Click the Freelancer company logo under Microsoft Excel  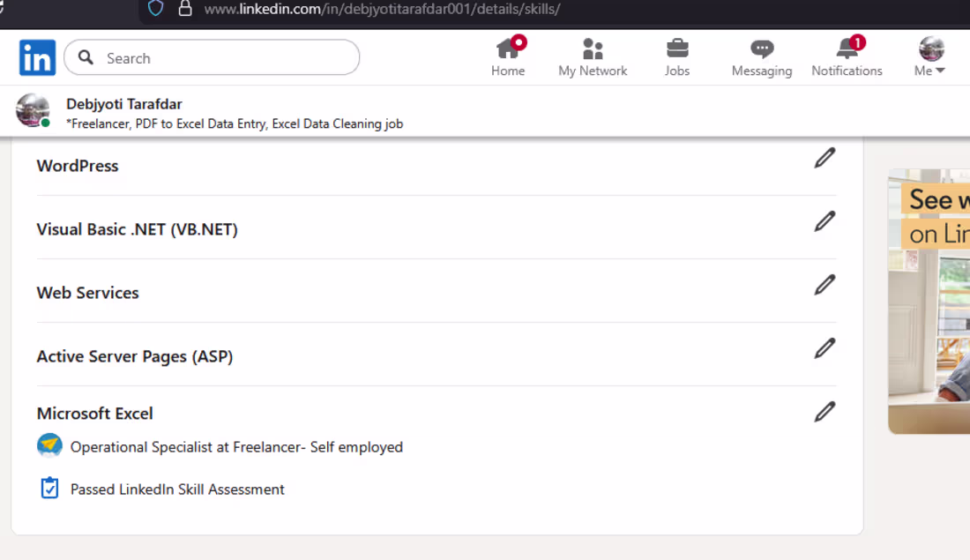pos(49,446)
